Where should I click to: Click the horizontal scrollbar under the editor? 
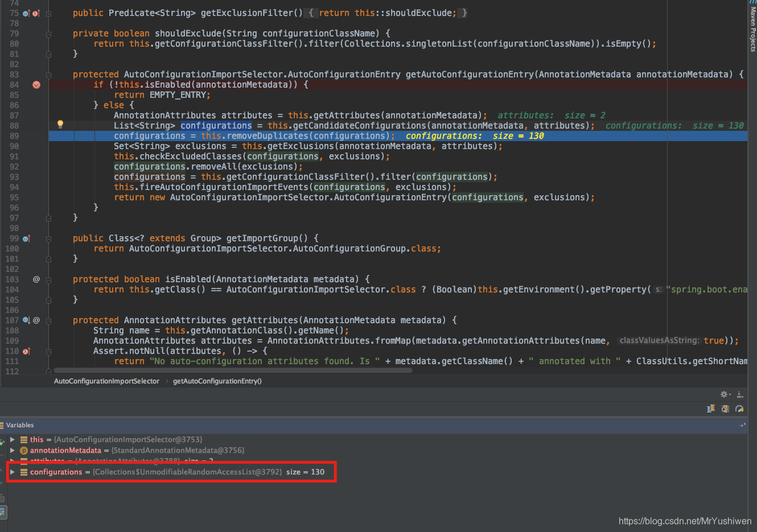(233, 370)
